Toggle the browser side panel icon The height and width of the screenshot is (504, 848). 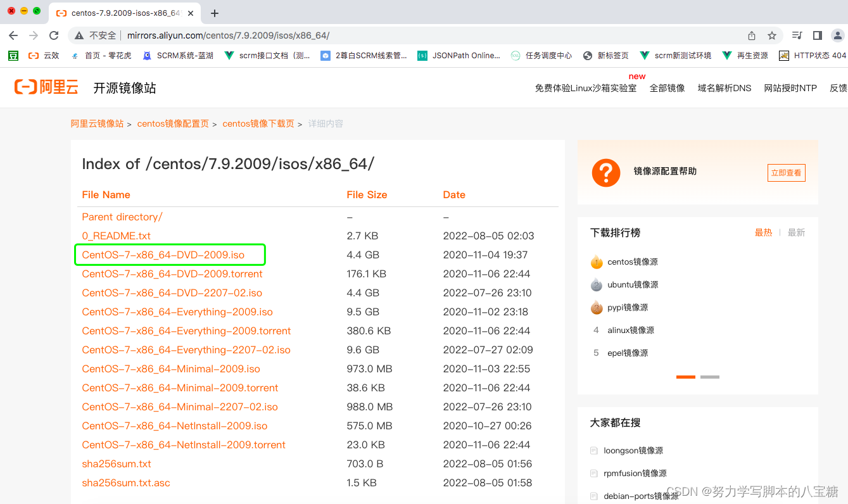pyautogui.click(x=818, y=35)
